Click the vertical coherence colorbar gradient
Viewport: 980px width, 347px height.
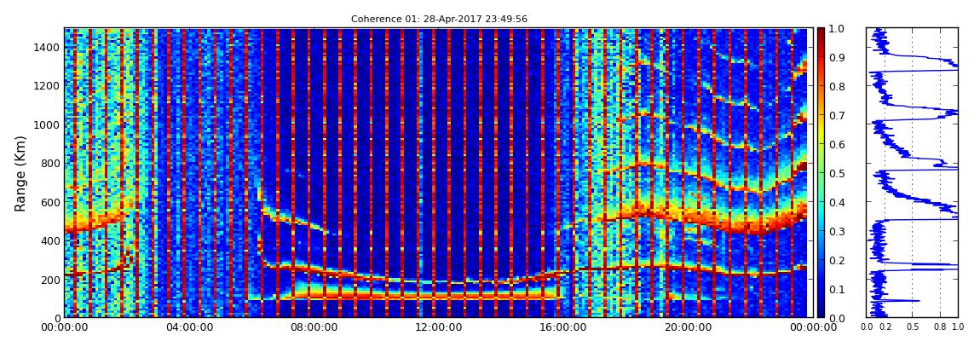point(821,172)
